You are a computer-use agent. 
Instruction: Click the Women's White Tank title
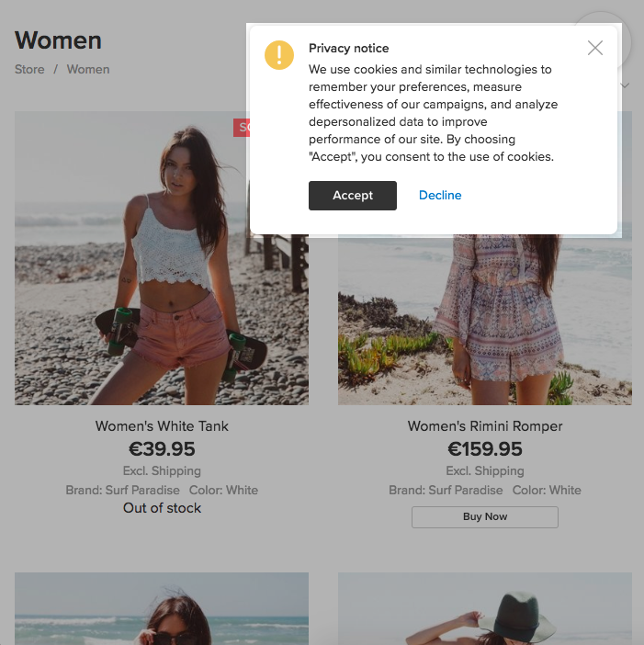point(162,426)
